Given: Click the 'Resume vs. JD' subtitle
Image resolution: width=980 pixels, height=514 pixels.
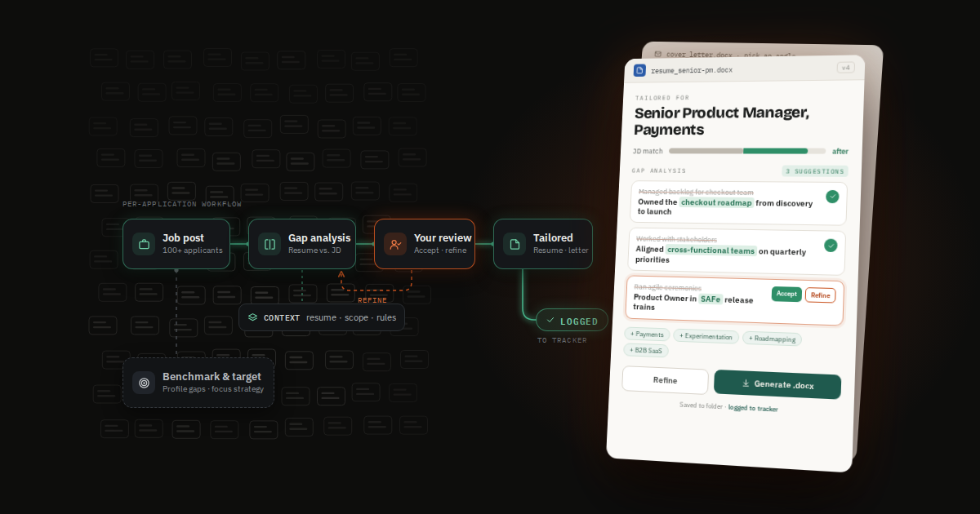Looking at the screenshot, I should 314,250.
